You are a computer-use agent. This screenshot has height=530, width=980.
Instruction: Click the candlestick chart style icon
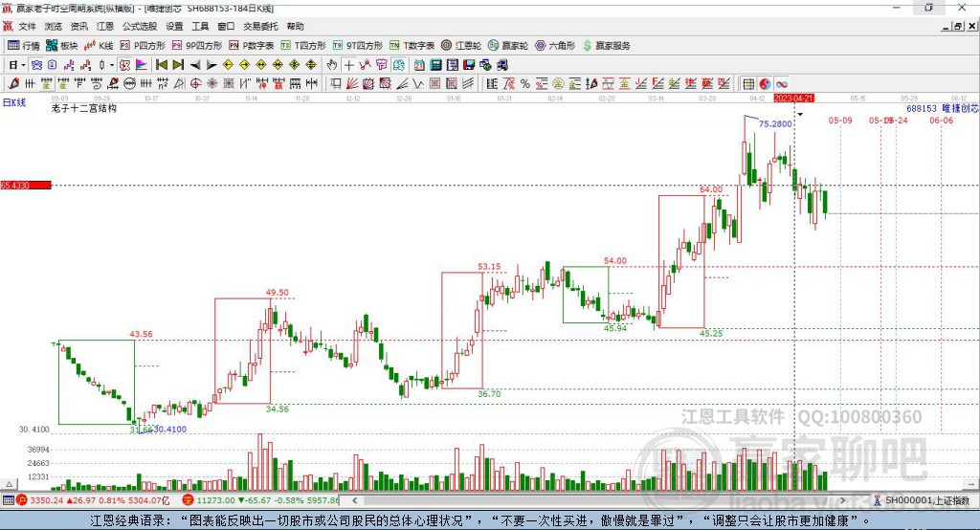pyautogui.click(x=101, y=65)
